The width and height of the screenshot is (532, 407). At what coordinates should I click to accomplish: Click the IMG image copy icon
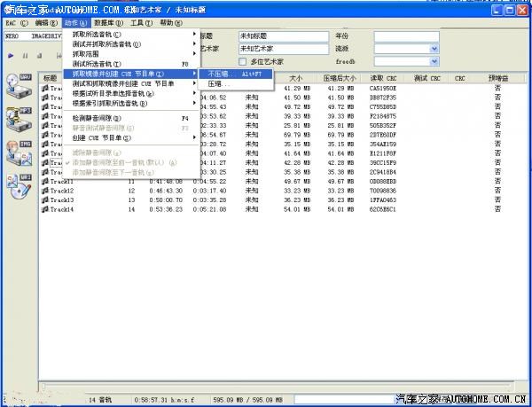[x=20, y=151]
